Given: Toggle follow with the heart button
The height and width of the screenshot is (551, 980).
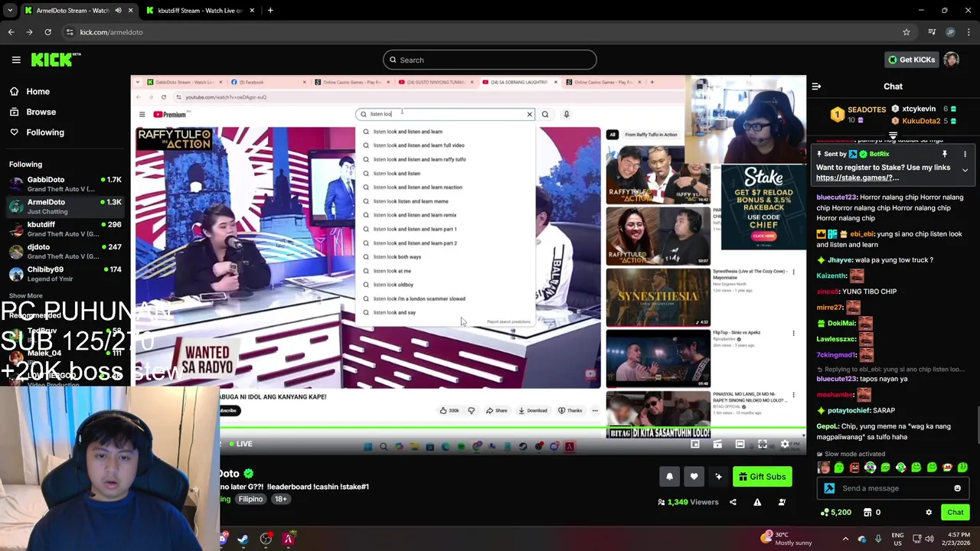Looking at the screenshot, I should coord(694,477).
